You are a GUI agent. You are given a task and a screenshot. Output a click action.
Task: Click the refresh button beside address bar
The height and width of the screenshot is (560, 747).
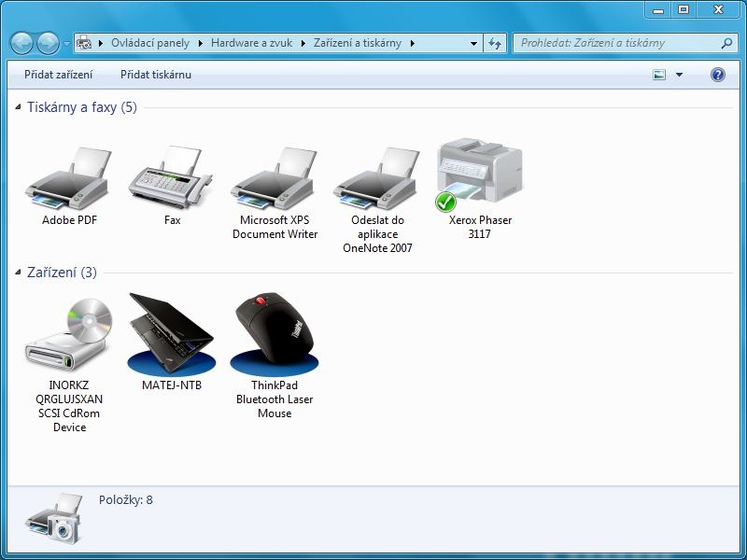coord(495,44)
